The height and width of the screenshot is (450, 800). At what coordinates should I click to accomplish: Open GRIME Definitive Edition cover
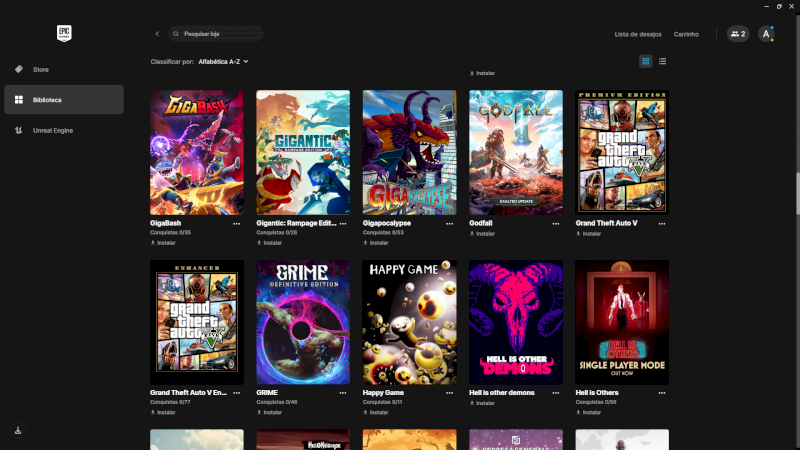(x=303, y=322)
